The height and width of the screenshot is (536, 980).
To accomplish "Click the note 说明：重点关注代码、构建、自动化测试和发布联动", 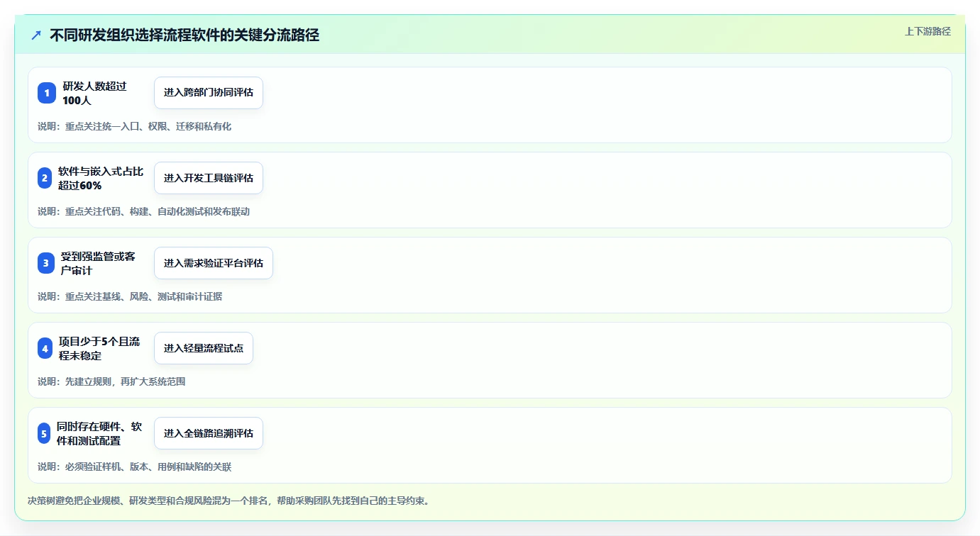I will pyautogui.click(x=144, y=211).
